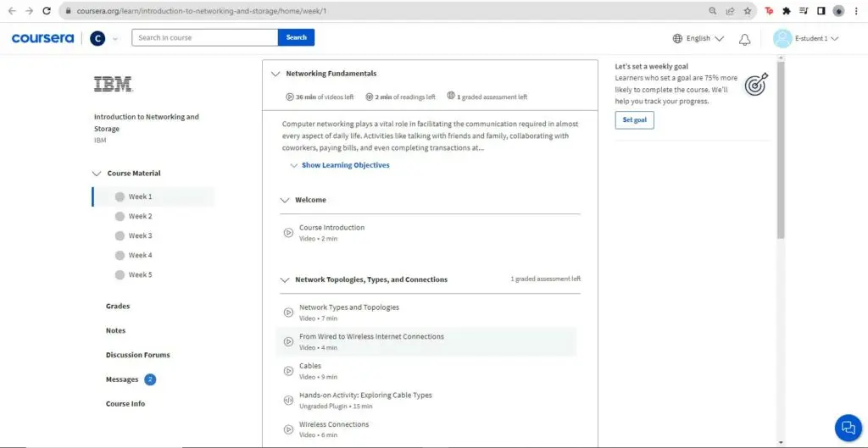
Task: Open the E-student 1 account dropdown
Action: coord(816,39)
